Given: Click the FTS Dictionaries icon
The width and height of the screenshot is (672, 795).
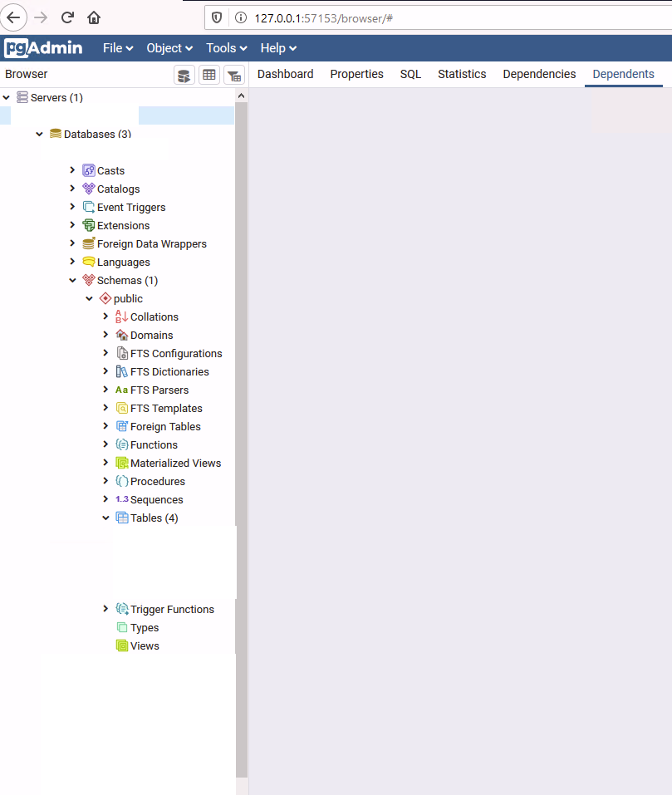Looking at the screenshot, I should (121, 371).
